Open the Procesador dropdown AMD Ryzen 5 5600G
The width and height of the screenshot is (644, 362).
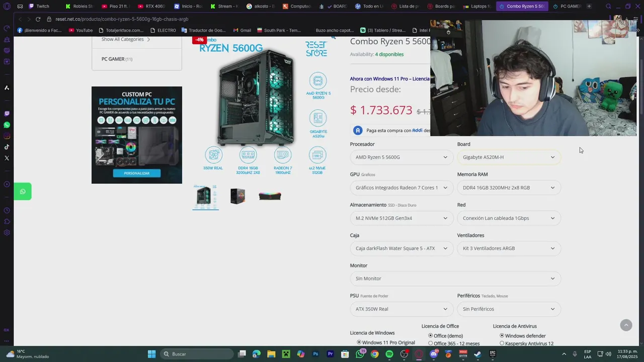pyautogui.click(x=401, y=157)
